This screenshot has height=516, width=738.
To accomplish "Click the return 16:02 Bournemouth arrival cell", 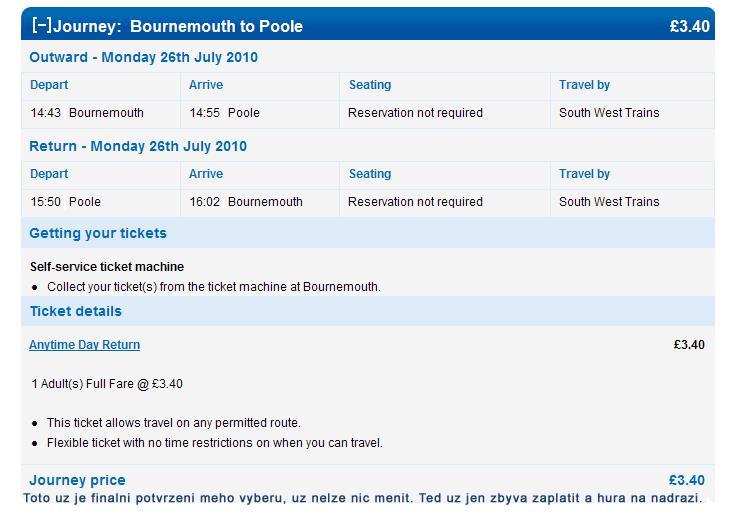I will point(260,202).
